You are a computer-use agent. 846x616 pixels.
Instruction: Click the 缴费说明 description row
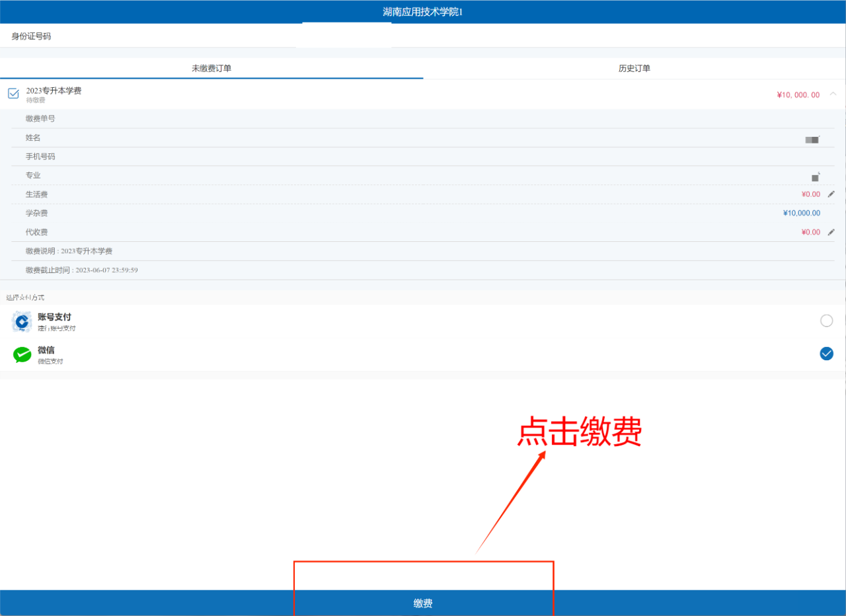[x=69, y=251]
